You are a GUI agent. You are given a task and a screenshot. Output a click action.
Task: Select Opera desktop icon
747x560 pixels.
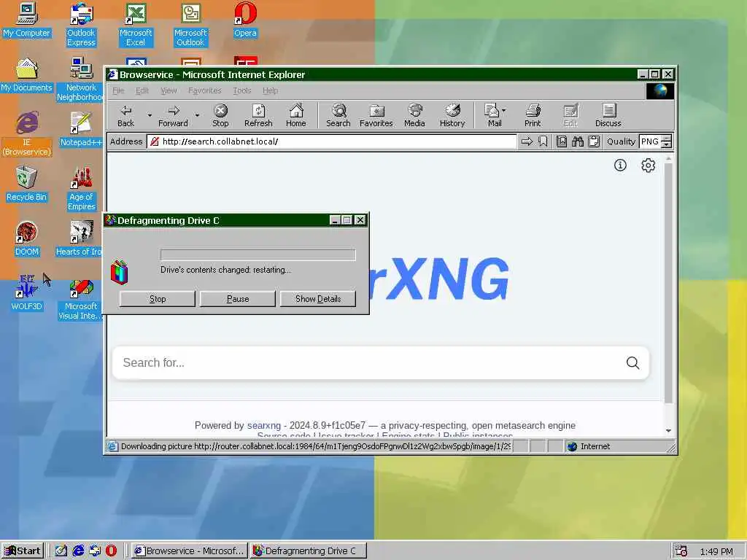[245, 20]
